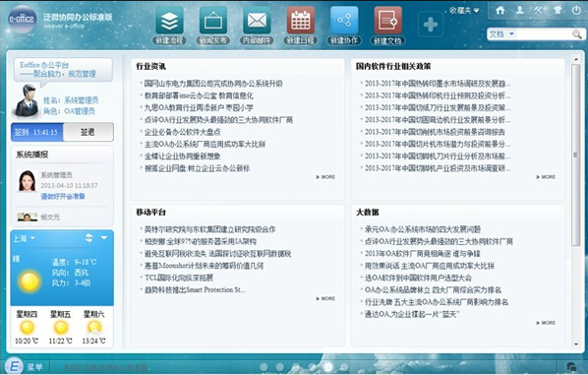The width and height of the screenshot is (588, 375).
Task: Click the woman's photo in 系统播报
Action: coord(27,180)
